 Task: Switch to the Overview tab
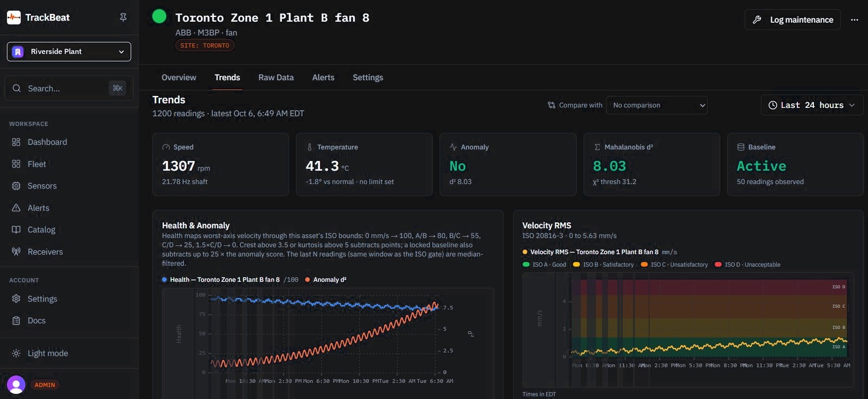pyautogui.click(x=179, y=78)
